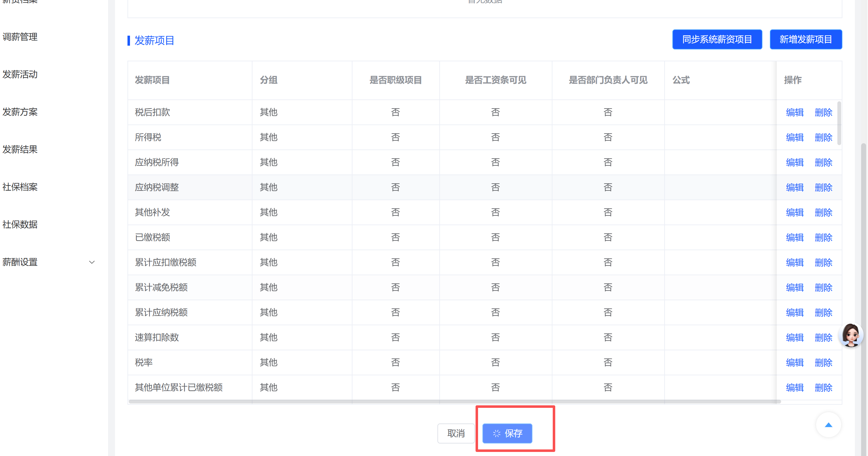Edit the 其他单位累计已缴税额 row
This screenshot has height=456, width=868.
(x=795, y=388)
